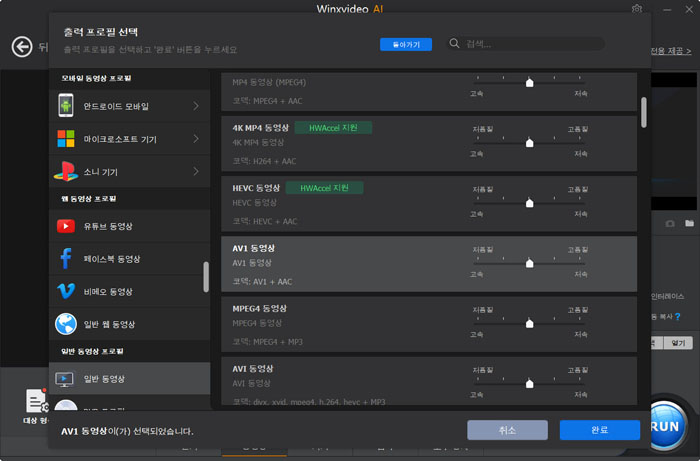Open settings via the top-right gear icon
Screen dimensions: 700x461
click(637, 9)
